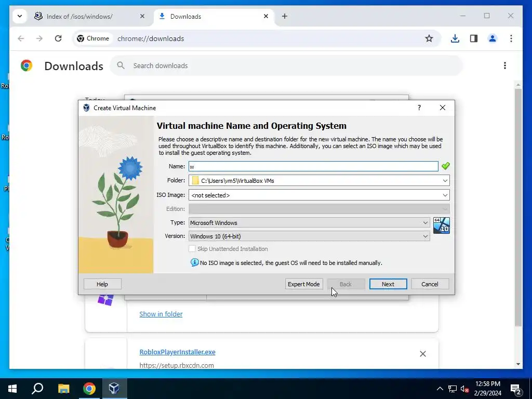Open Chrome downloads tray icon
The image size is (532, 399).
pos(455,38)
